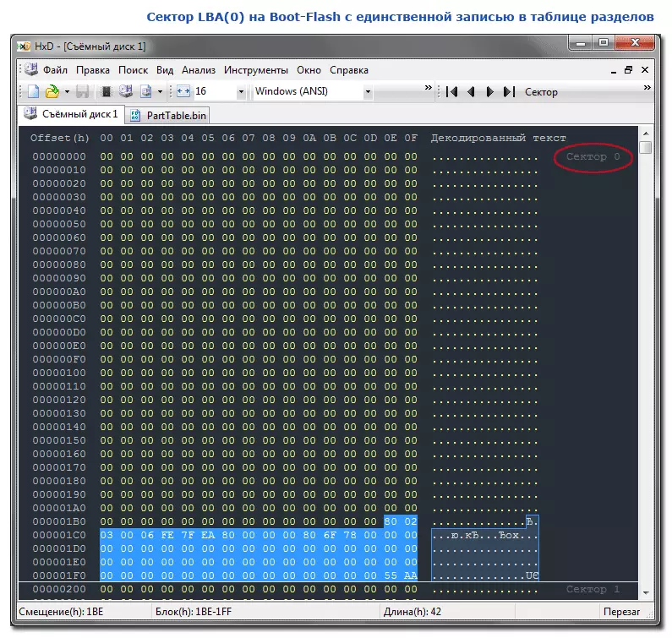Open the Инструменты menu
672x638 pixels.
click(256, 70)
